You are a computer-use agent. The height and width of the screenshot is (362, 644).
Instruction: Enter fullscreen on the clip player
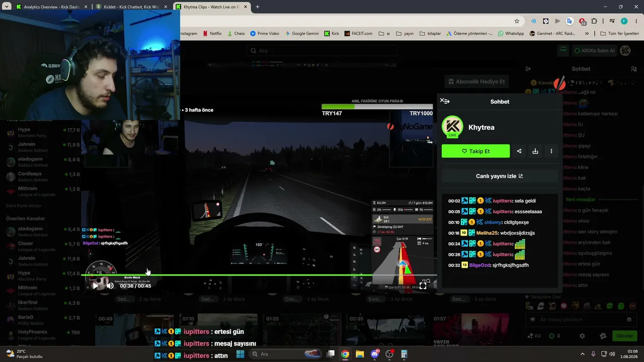point(423,286)
